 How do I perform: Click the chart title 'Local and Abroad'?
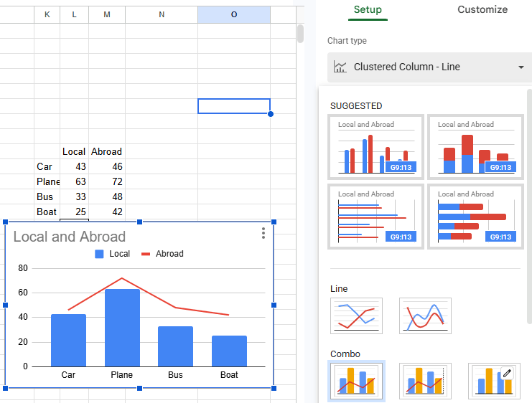point(70,237)
